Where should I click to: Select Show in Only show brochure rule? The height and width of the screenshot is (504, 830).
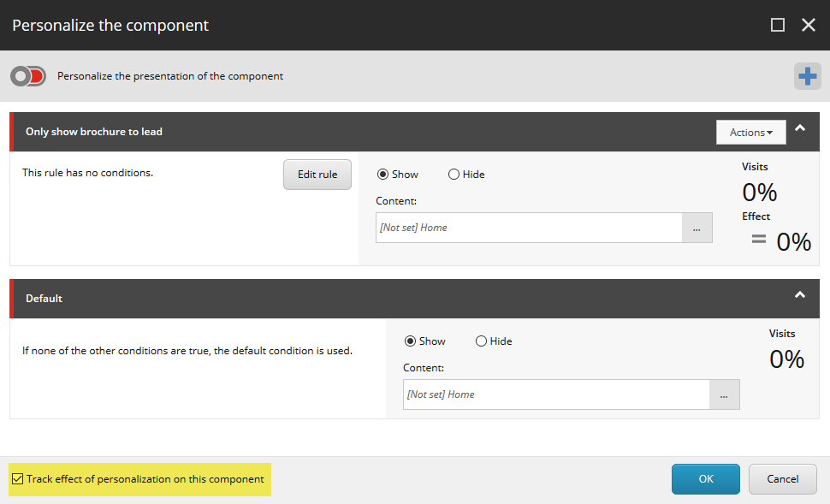[x=382, y=175]
